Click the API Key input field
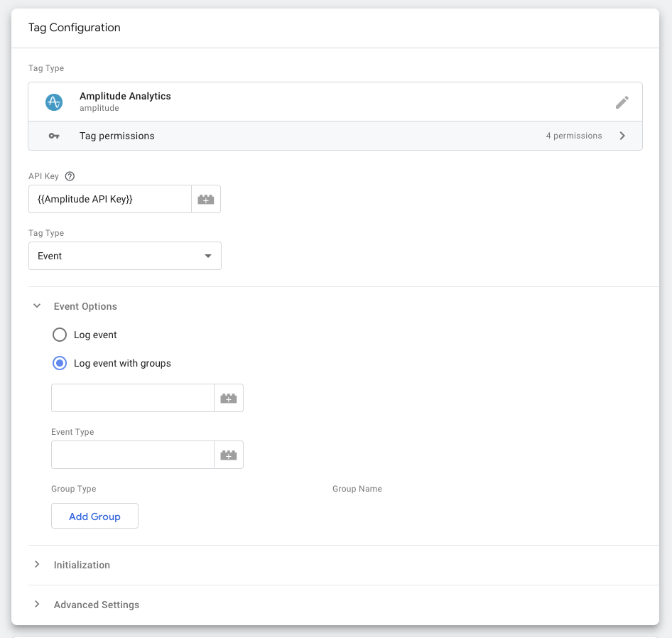This screenshot has height=638, width=672. point(110,200)
